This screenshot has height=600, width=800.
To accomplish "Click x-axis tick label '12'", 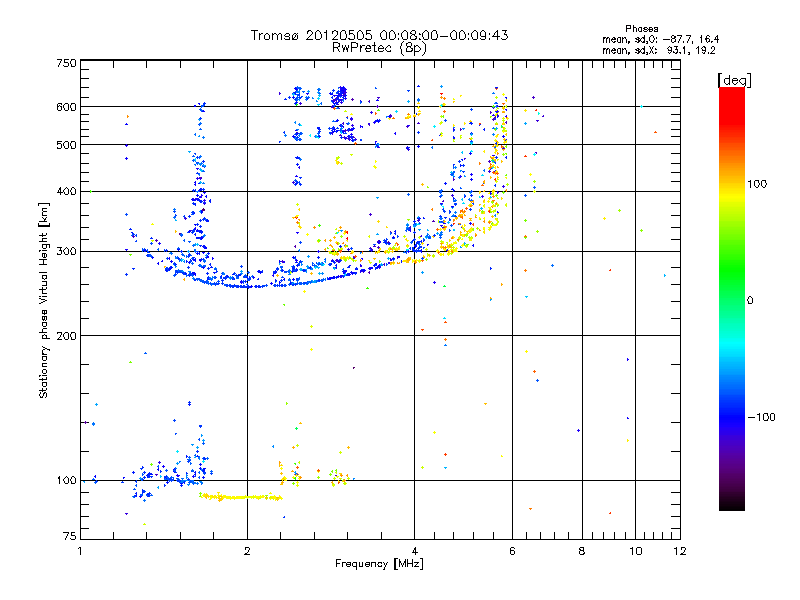I will point(680,551).
